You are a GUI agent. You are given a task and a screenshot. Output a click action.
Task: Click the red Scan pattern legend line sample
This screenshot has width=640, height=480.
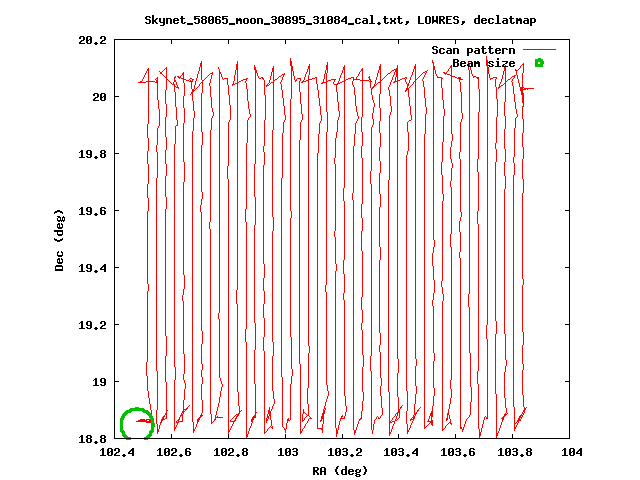(x=540, y=50)
